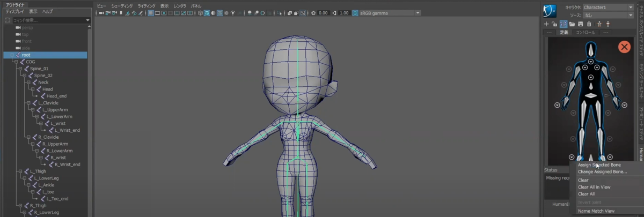Click the delete character trash icon

(x=589, y=24)
